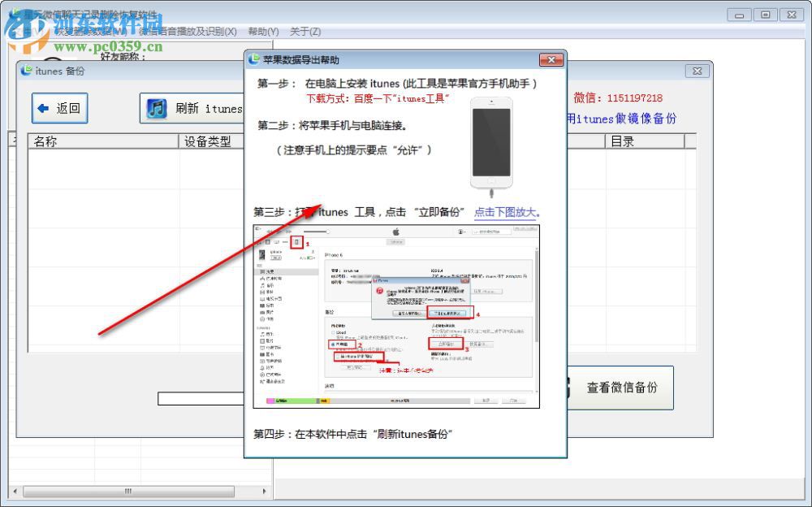Enable the iPhone backup encryption checkbox in guide
812x507 pixels.
(338, 357)
